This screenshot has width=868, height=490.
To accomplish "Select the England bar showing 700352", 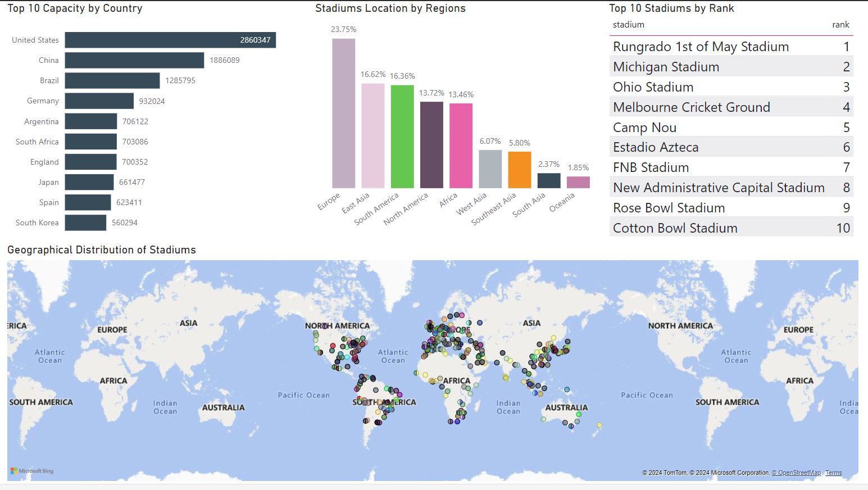I will click(90, 162).
